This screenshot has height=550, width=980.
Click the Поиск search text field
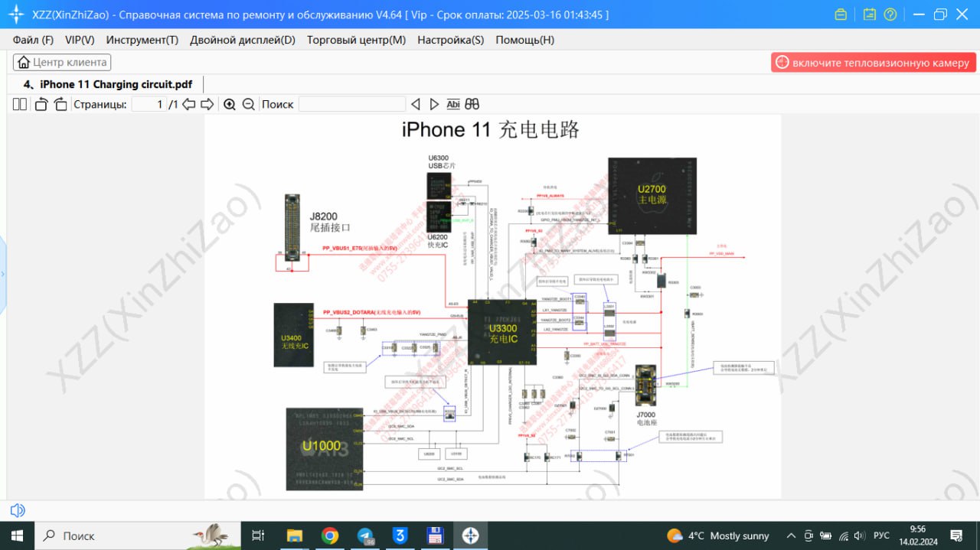click(x=351, y=104)
